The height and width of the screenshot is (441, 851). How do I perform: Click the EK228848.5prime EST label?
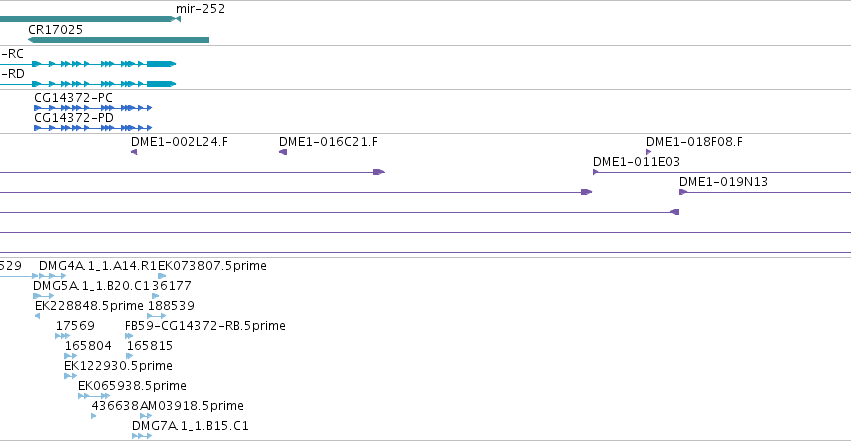coord(89,305)
